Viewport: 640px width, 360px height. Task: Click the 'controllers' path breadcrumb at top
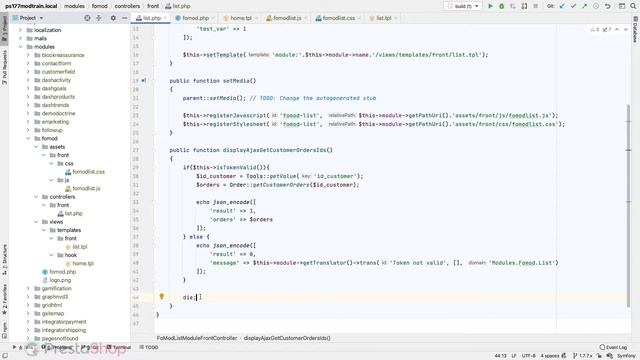click(127, 6)
